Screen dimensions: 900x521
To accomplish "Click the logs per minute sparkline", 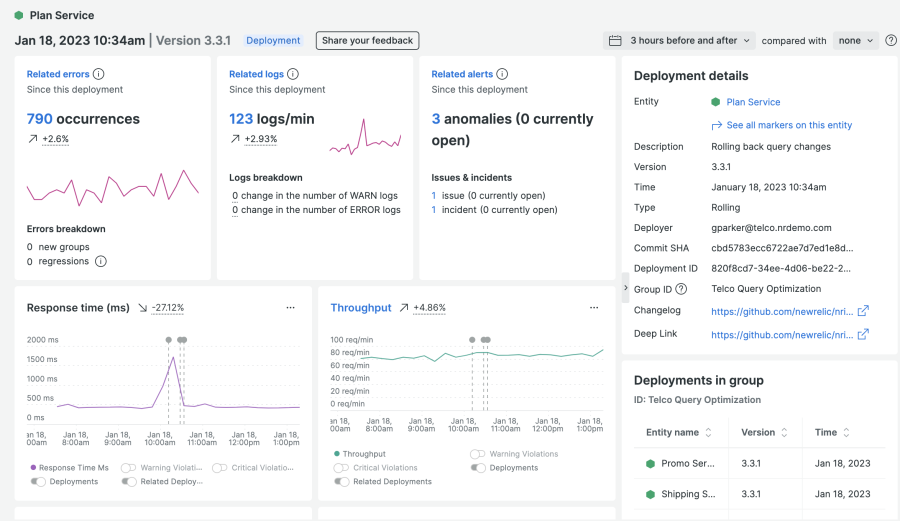I will point(365,137).
